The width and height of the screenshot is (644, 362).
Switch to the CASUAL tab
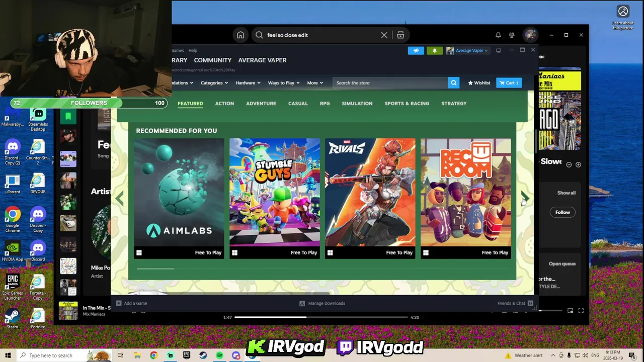pos(298,104)
